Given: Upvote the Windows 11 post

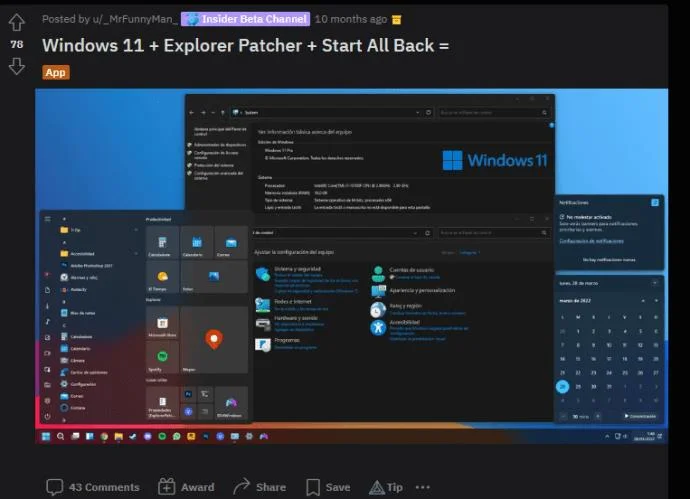Looking at the screenshot, I should coord(17,22).
